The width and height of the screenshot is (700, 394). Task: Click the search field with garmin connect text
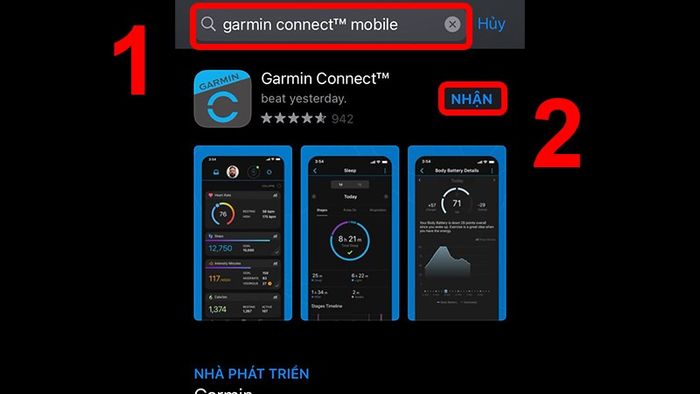click(x=331, y=25)
